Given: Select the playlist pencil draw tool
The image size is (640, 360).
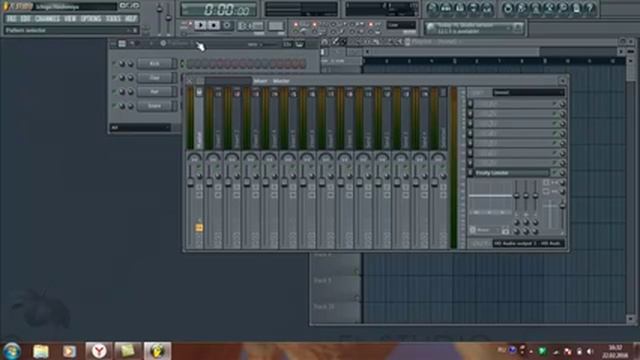Looking at the screenshot, I should click(x=335, y=42).
